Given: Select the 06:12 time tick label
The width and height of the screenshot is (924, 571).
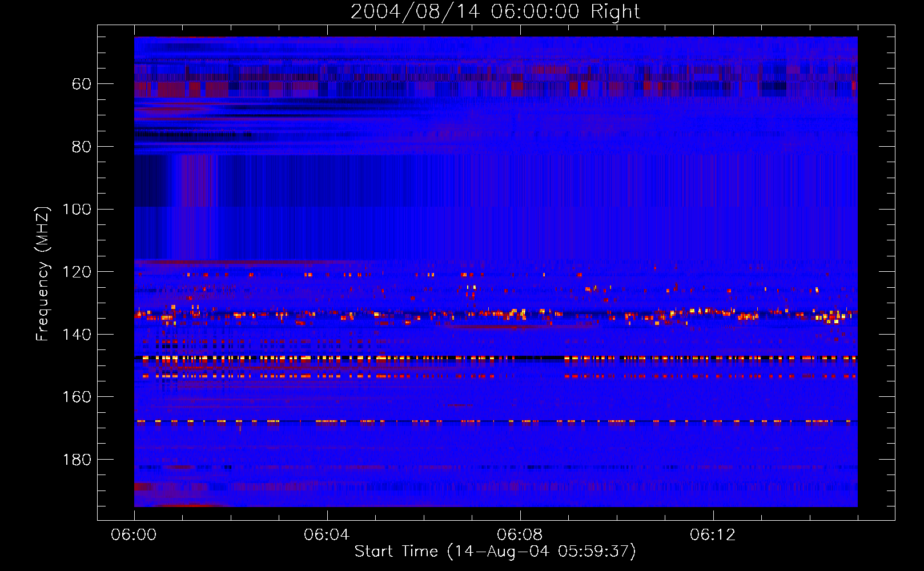Looking at the screenshot, I should pyautogui.click(x=713, y=535).
